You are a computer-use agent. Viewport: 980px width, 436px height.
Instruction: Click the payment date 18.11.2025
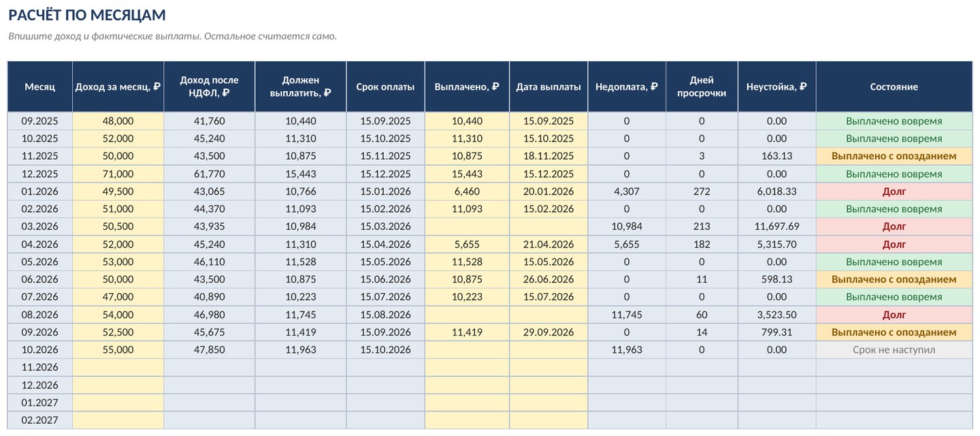[549, 156]
